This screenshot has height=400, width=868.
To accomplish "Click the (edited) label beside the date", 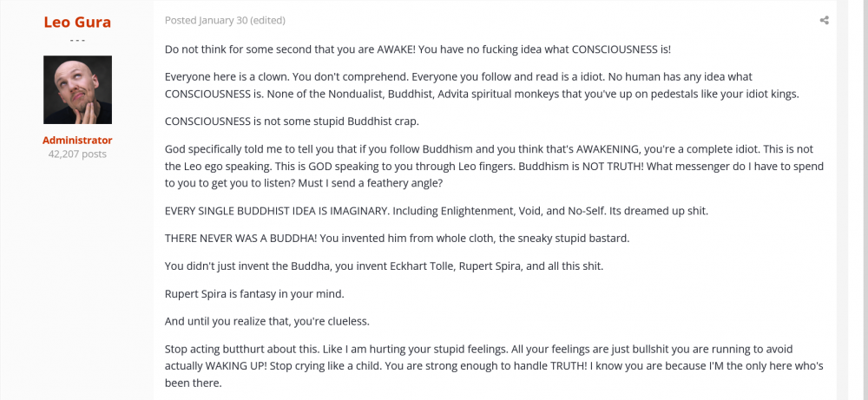I will (x=266, y=20).
